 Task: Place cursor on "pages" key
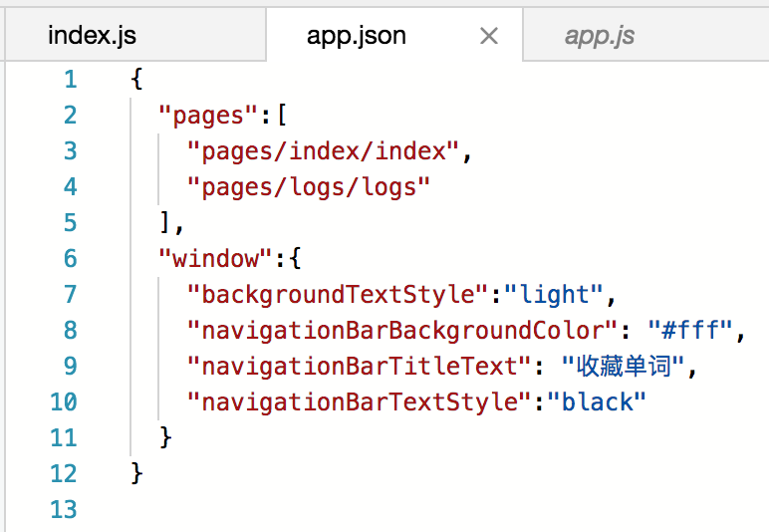(208, 117)
